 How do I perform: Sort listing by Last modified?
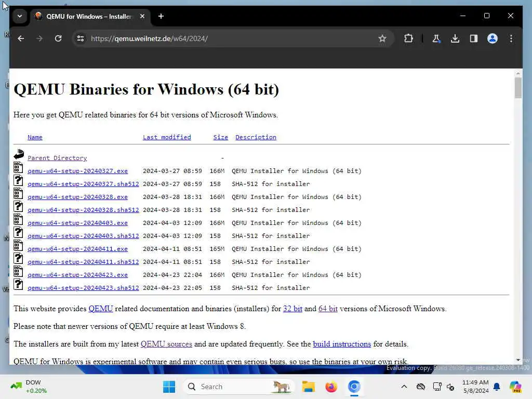pyautogui.click(x=167, y=137)
